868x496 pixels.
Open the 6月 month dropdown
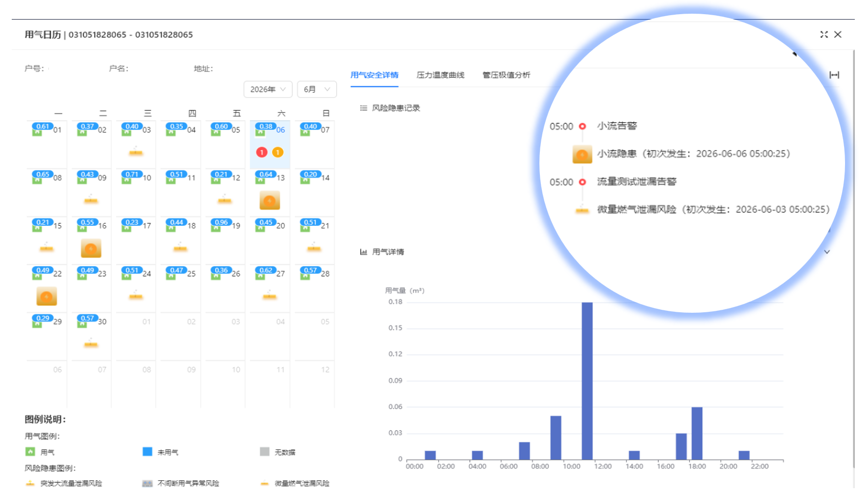(317, 89)
